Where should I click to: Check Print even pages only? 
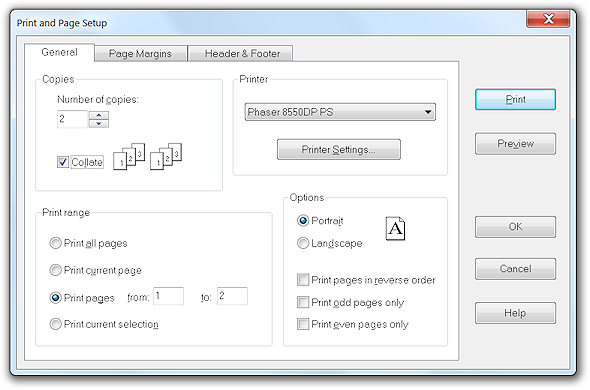303,324
